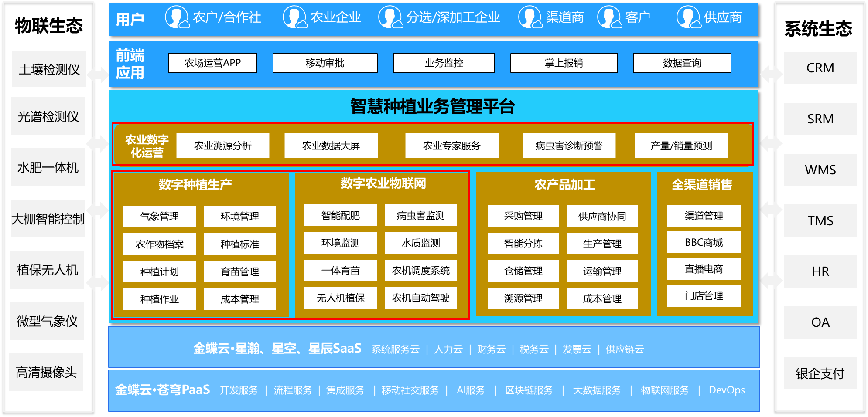
Task: Click 成本管理 under 农产品加工
Action: click(602, 298)
